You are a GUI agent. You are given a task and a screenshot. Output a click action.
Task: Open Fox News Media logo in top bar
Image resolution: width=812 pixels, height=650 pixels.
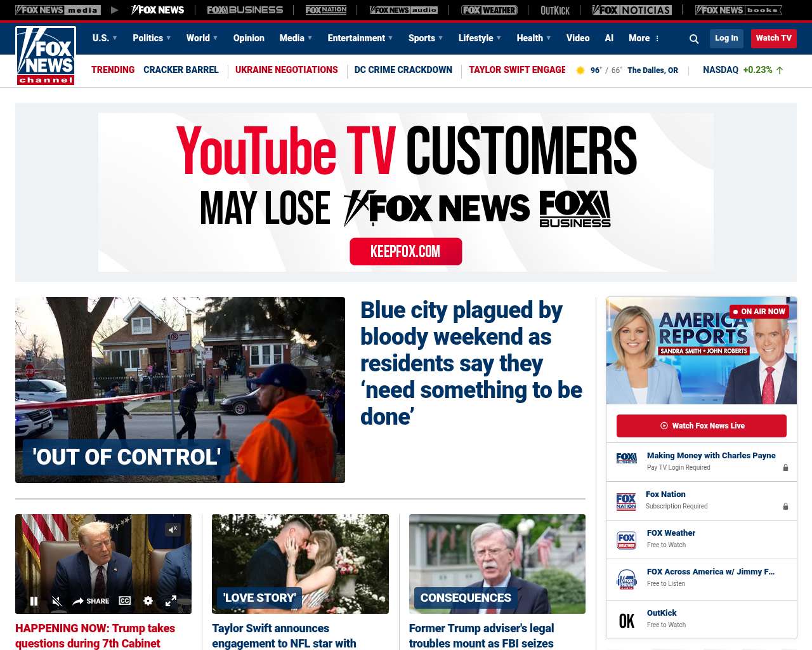[x=58, y=10]
